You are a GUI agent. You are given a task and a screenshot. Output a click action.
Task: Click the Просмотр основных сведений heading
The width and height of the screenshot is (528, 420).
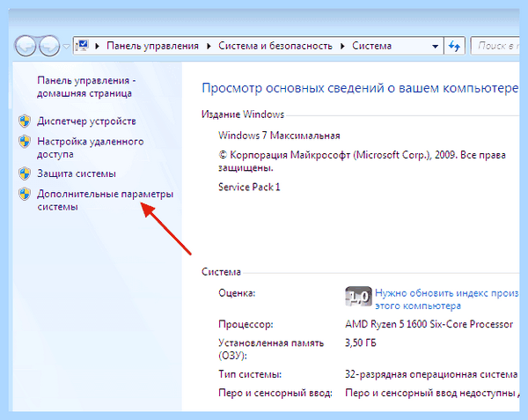pos(360,88)
